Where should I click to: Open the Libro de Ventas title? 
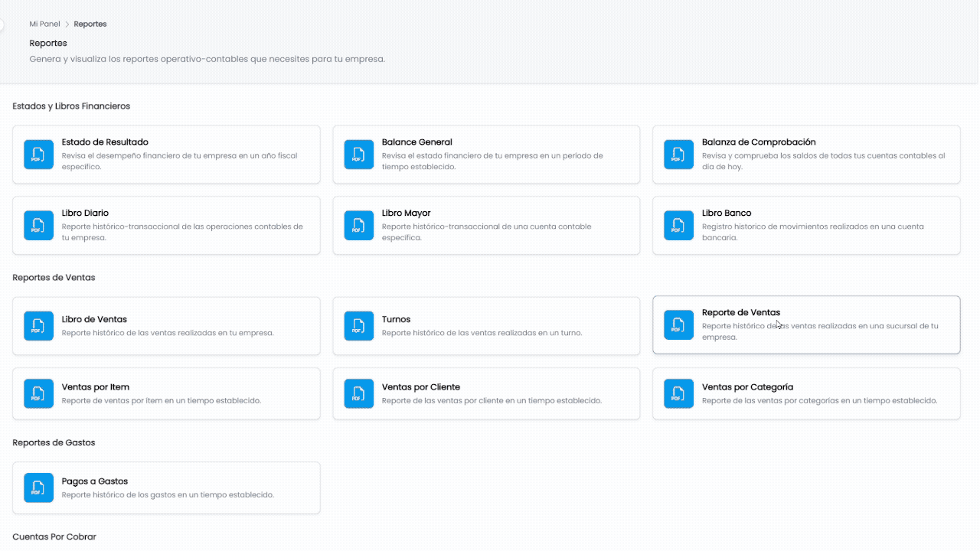pyautogui.click(x=94, y=319)
